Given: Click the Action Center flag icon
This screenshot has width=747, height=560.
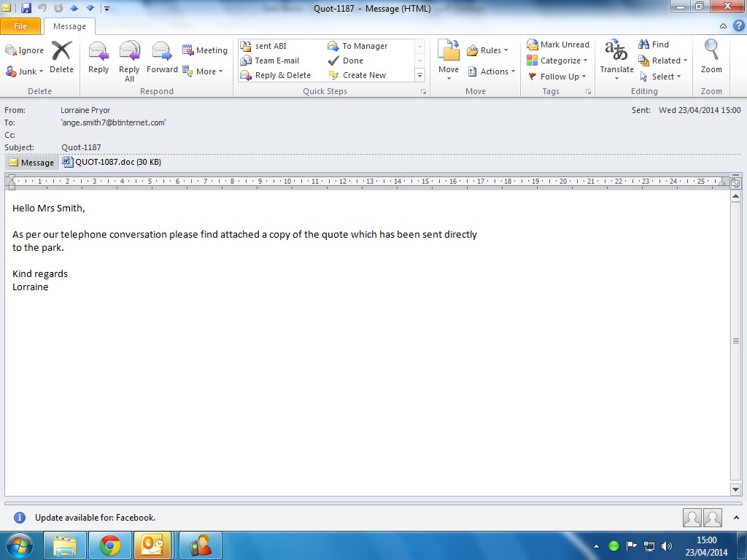Looking at the screenshot, I should 631,545.
